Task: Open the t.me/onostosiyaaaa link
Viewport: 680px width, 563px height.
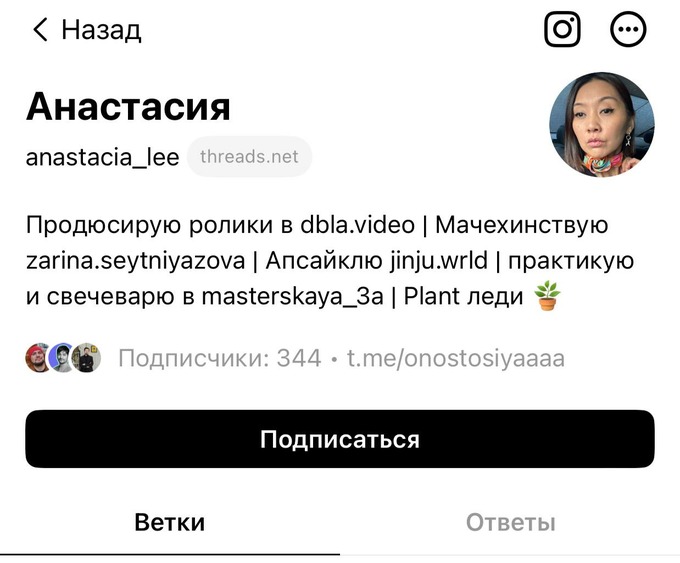Action: tap(456, 359)
